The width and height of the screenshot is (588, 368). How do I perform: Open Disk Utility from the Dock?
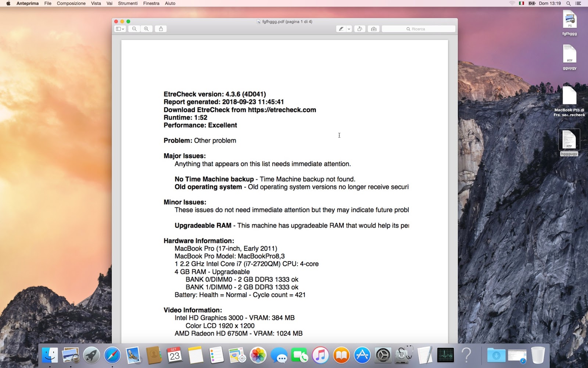404,355
